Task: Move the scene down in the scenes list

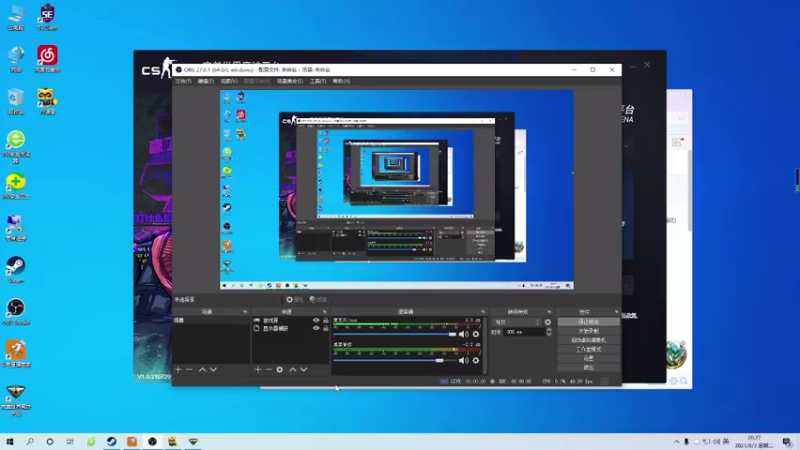Action: tap(213, 369)
